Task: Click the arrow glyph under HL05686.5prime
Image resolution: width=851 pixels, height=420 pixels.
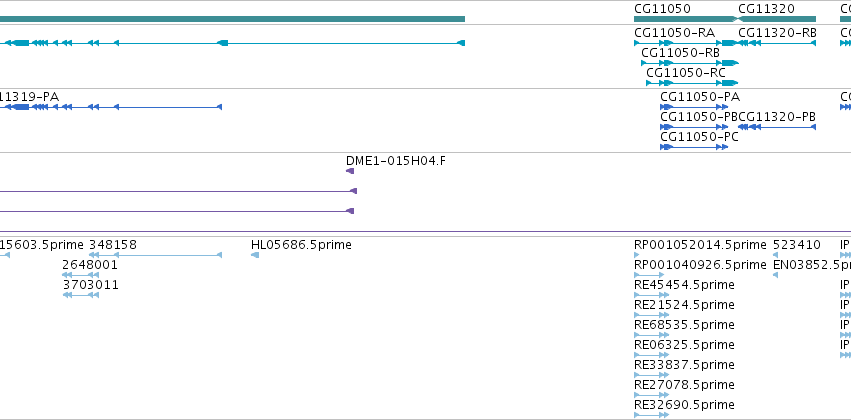Action: (x=255, y=255)
